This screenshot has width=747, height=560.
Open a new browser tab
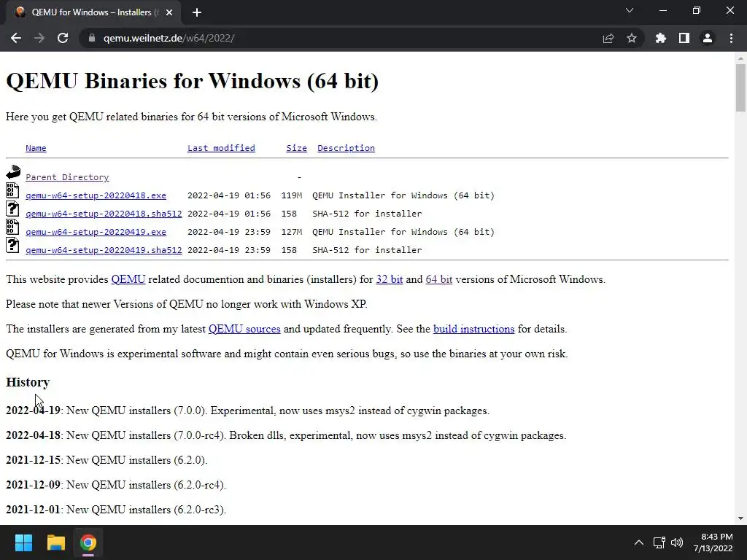point(197,12)
